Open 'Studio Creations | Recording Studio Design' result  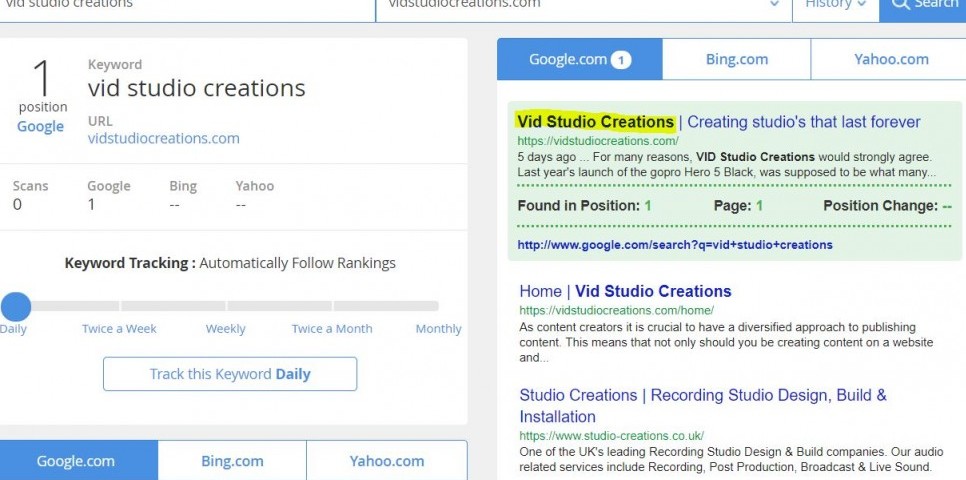click(703, 405)
